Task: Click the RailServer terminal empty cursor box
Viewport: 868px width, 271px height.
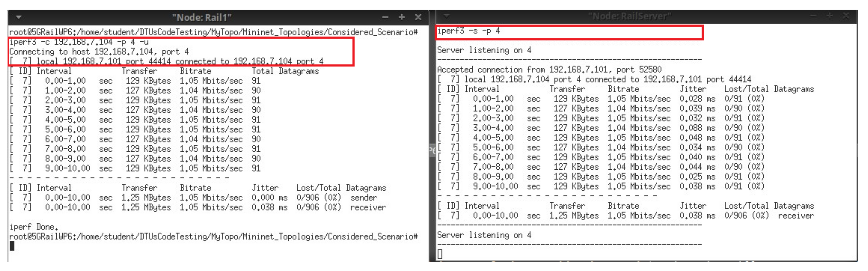Action: (x=440, y=254)
